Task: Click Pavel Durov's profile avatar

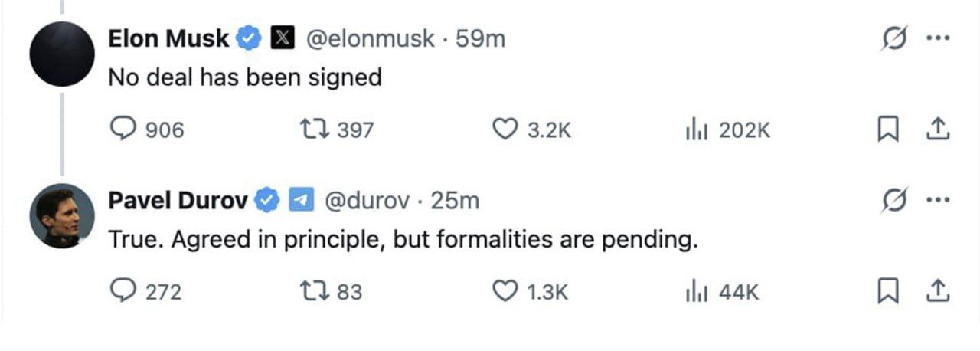Action: 62,215
